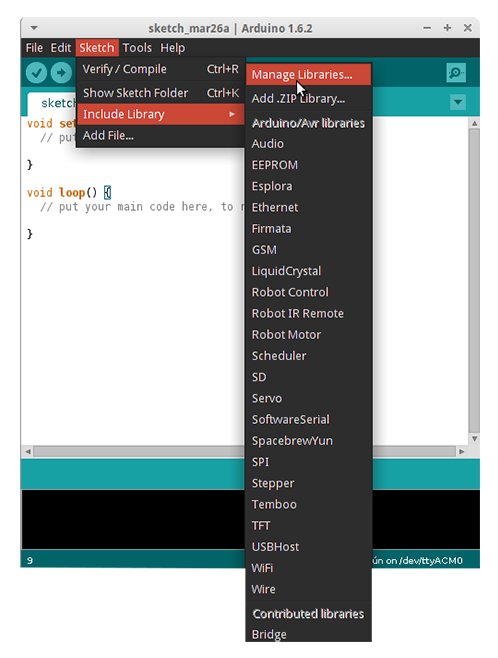
Task: Include the Bridge contributed library
Action: (x=309, y=634)
